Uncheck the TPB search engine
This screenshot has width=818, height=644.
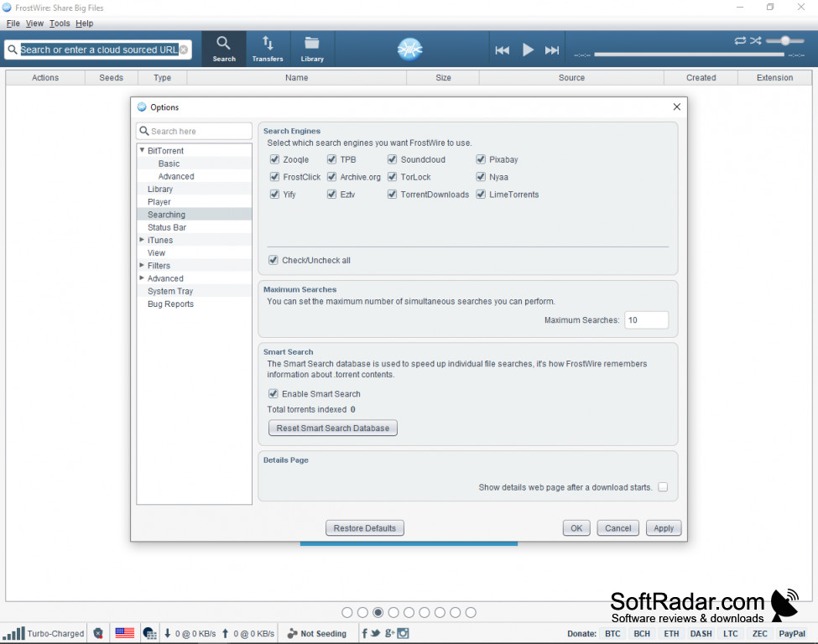pyautogui.click(x=331, y=159)
